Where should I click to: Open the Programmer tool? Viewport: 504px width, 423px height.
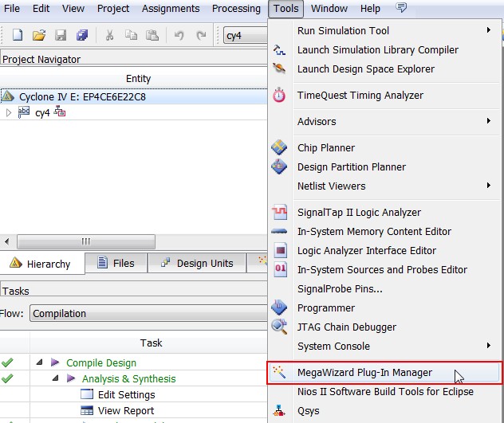(325, 308)
